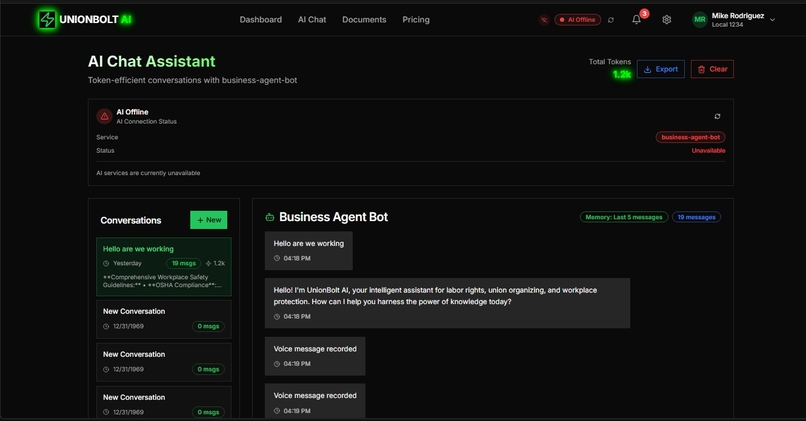Click the red notification badge showing 3
The height and width of the screenshot is (421, 806).
pyautogui.click(x=644, y=13)
